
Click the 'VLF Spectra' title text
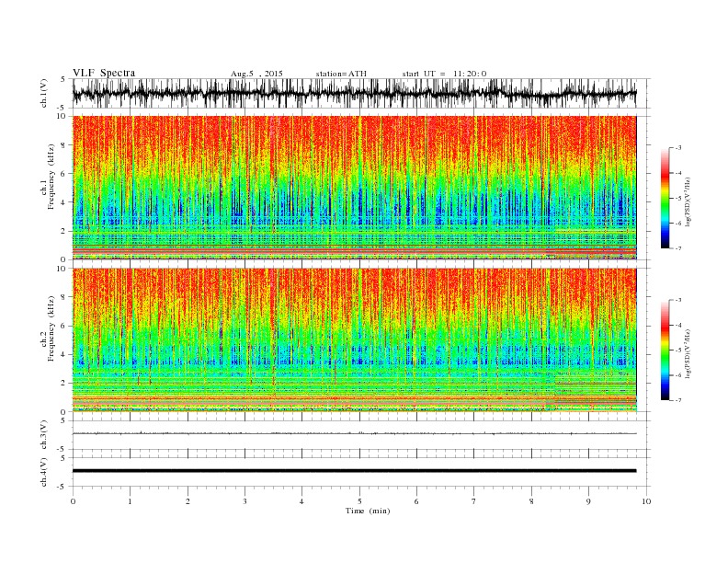point(104,73)
